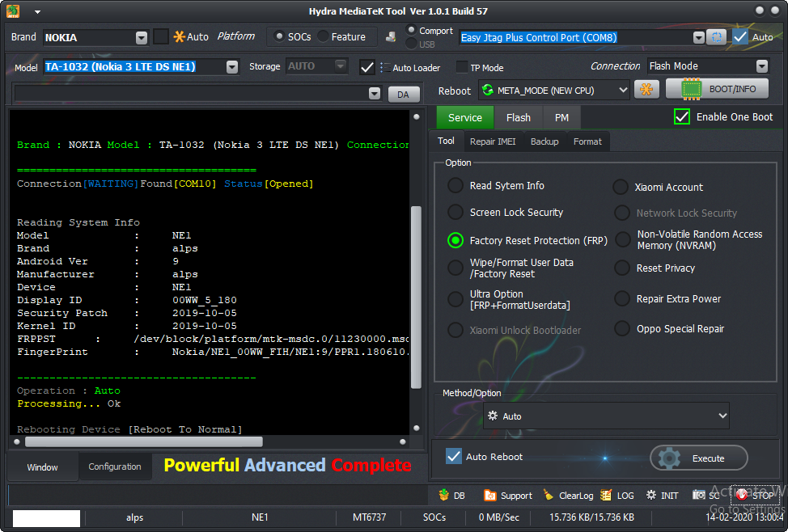Switch to the Service tab
The height and width of the screenshot is (532, 788).
pyautogui.click(x=465, y=117)
